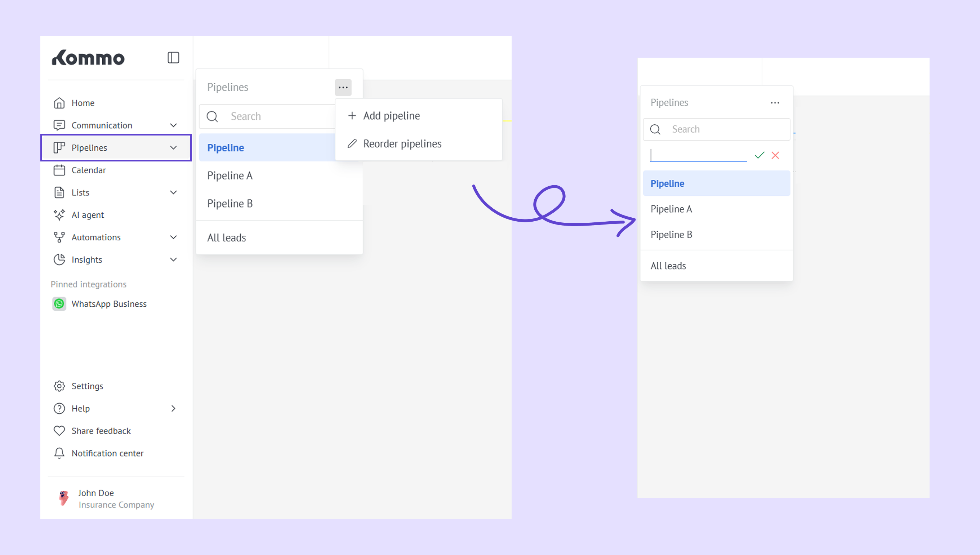The width and height of the screenshot is (980, 555).
Task: Open Notification center bell
Action: pos(59,453)
